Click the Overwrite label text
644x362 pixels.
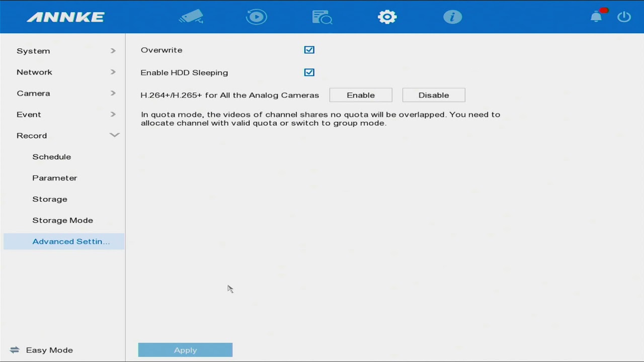(x=162, y=50)
